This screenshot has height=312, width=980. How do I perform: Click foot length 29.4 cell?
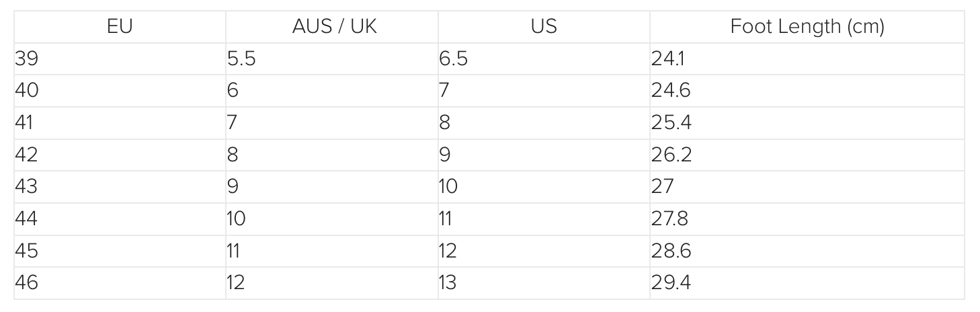tap(671, 283)
